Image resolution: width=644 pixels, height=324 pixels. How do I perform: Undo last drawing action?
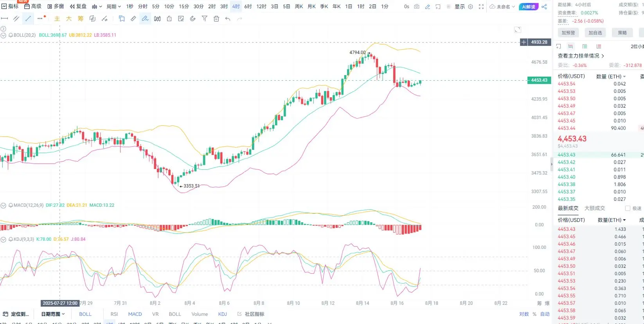[228, 18]
